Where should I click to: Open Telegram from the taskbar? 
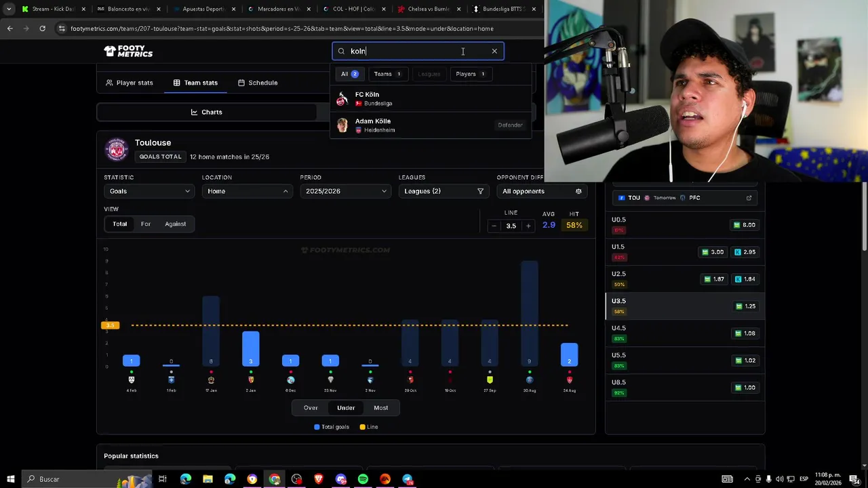point(408,479)
